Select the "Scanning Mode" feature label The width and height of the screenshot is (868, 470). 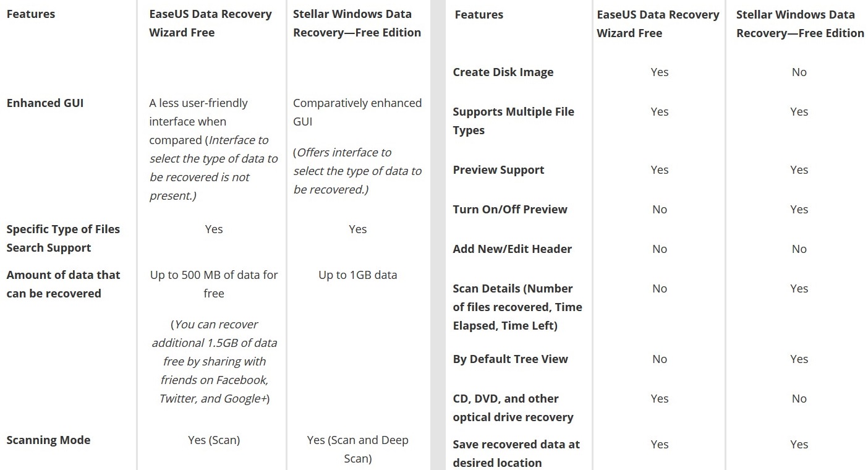48,440
